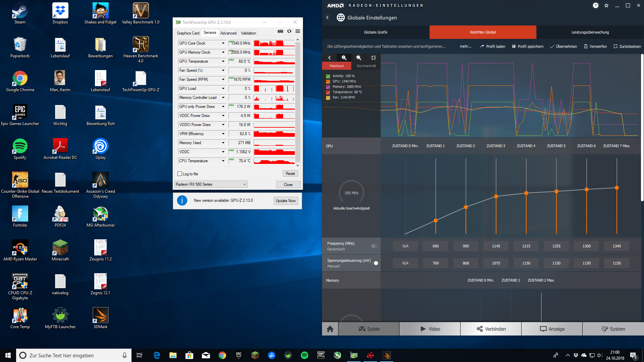Click the Radeon favorites star icon
This screenshot has width=644, height=362.
point(606,5)
